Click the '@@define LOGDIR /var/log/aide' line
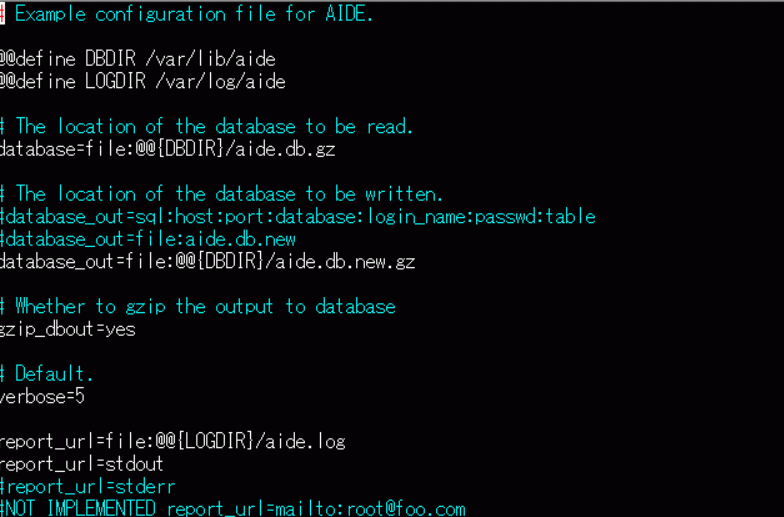This screenshot has height=517, width=784. (142, 81)
